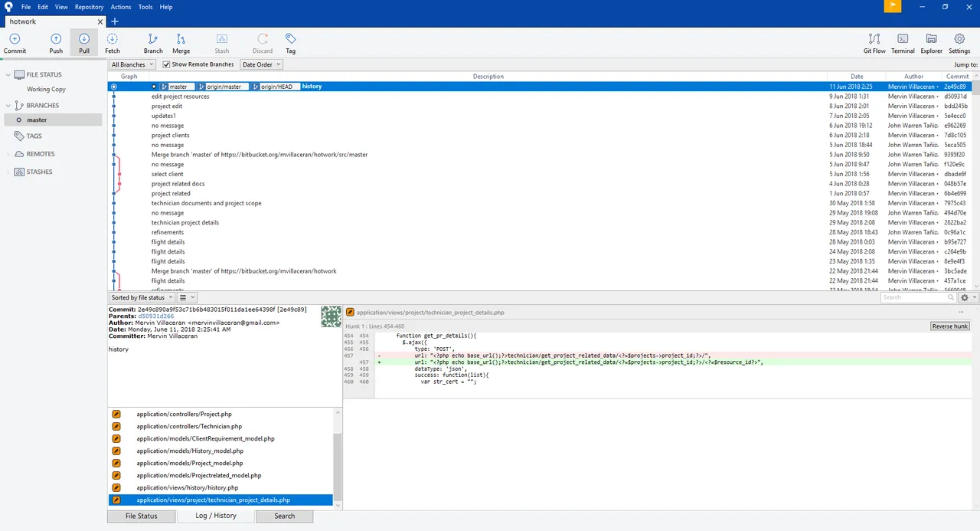
Task: Open the Edit menu
Action: click(43, 7)
